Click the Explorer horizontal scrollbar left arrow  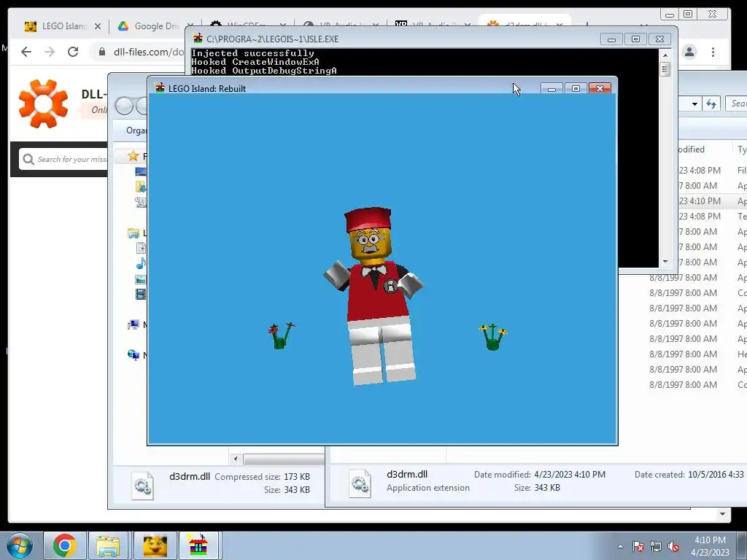click(236, 459)
